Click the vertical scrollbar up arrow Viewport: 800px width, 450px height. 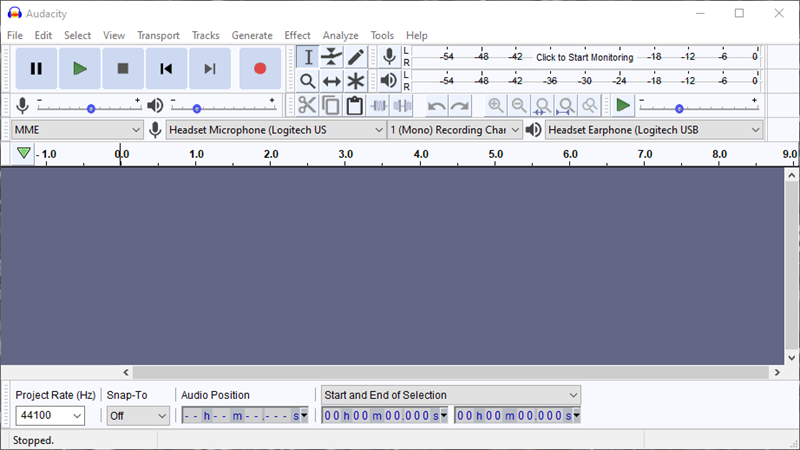click(791, 176)
